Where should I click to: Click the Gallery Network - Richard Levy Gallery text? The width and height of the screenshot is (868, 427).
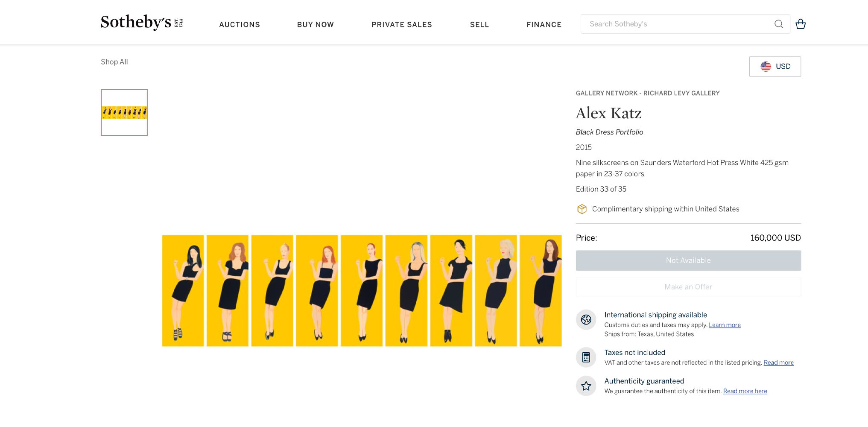pyautogui.click(x=648, y=93)
